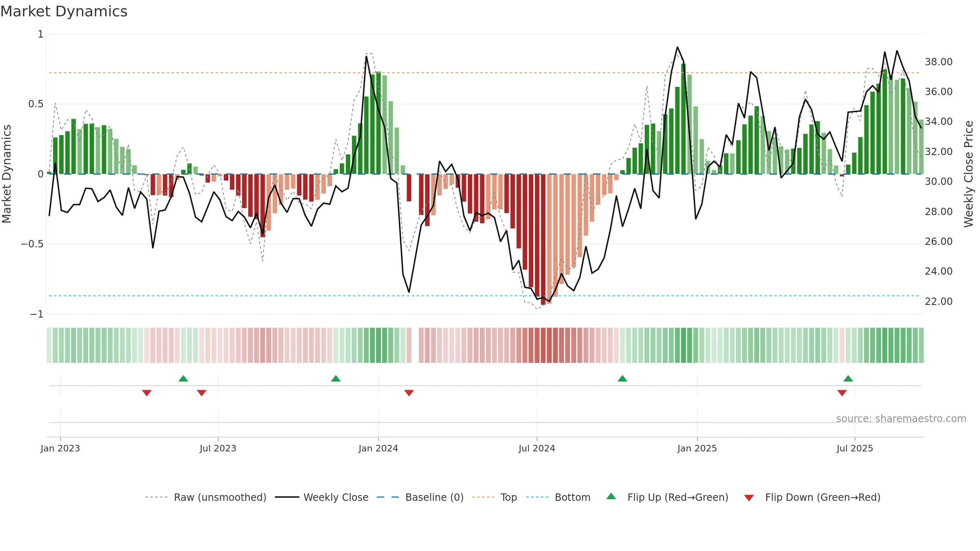Click the red flip-down triangle before Jul 2025

(x=842, y=393)
